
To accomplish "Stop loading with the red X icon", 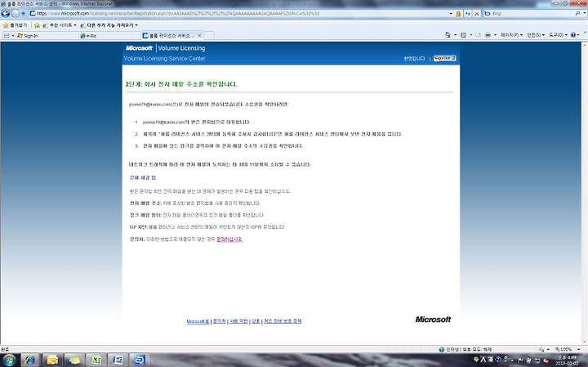I will [477, 14].
